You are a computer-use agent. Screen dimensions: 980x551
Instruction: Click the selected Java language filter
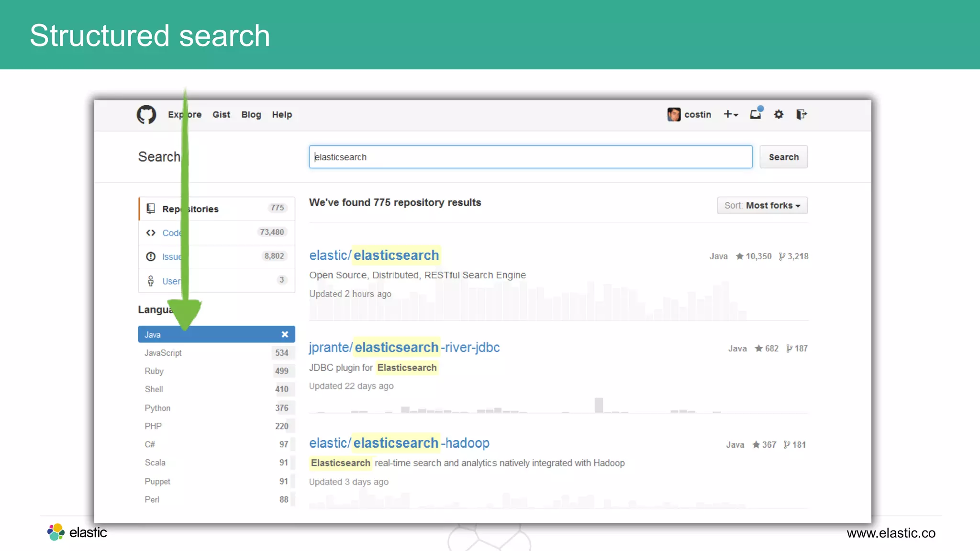pyautogui.click(x=217, y=334)
